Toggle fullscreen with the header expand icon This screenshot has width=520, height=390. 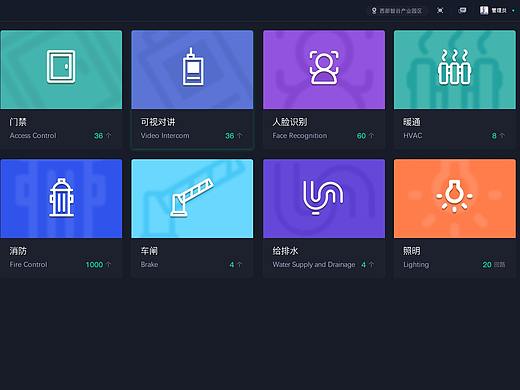point(440,11)
